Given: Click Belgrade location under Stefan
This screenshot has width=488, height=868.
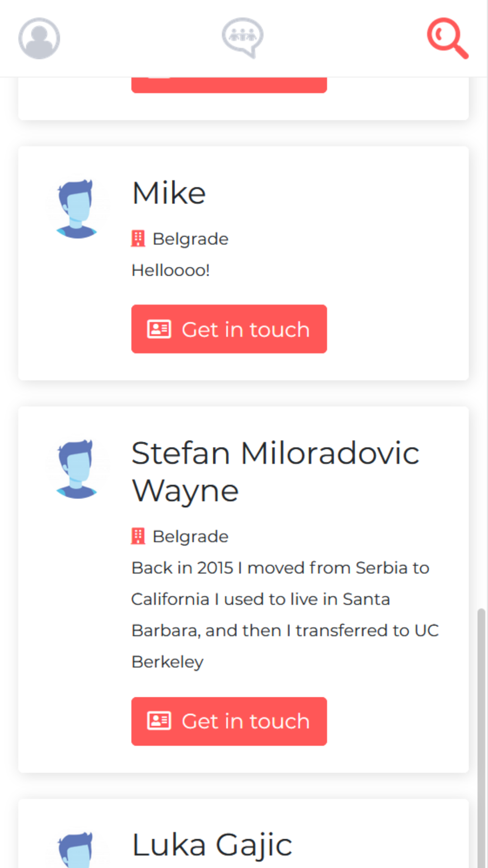Looking at the screenshot, I should pos(190,537).
